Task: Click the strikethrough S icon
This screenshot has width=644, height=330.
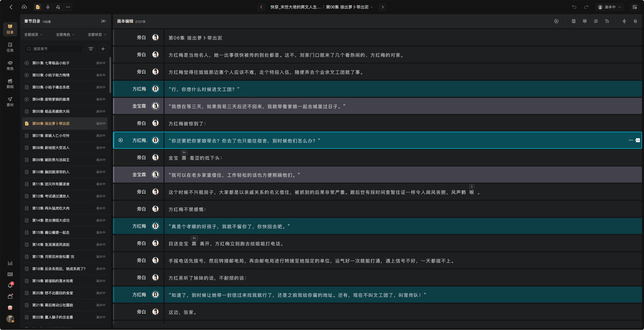Action: pyautogui.click(x=635, y=21)
